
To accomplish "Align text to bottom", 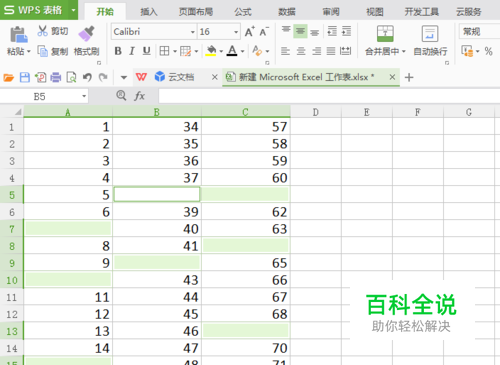I will (x=315, y=32).
